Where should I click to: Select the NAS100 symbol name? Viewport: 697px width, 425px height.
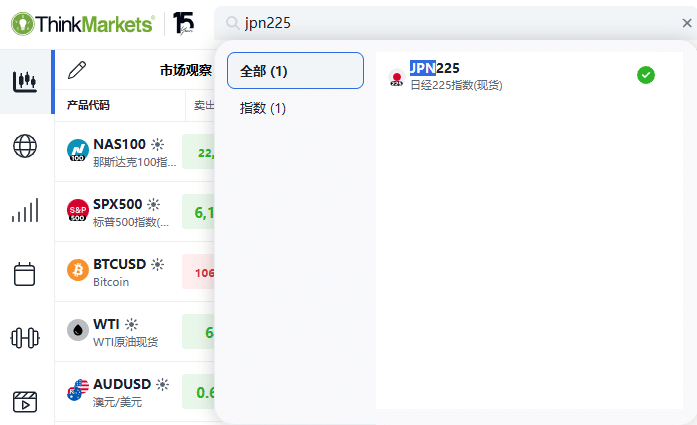point(120,144)
